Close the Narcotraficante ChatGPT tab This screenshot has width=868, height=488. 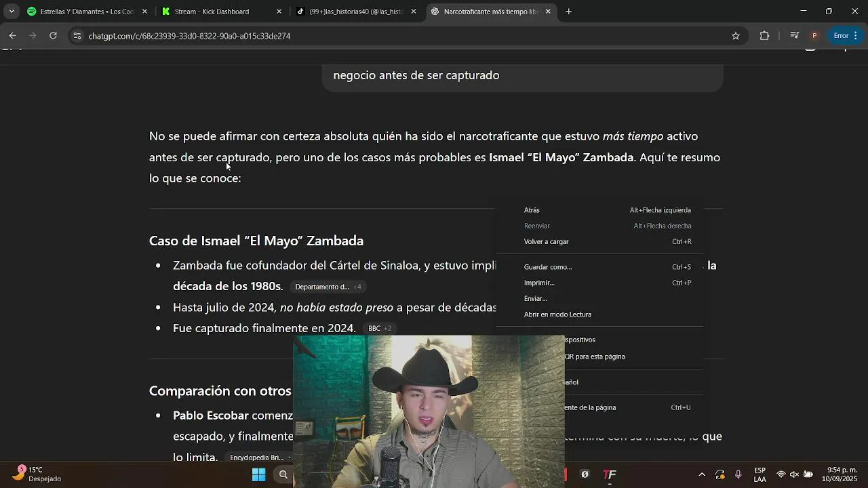coord(548,12)
